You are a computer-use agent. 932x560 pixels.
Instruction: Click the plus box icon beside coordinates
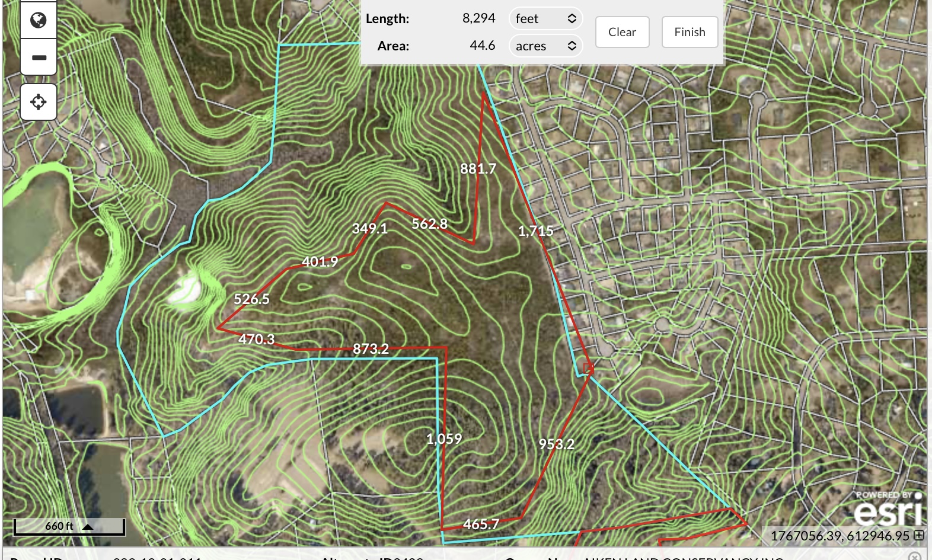pyautogui.click(x=919, y=535)
